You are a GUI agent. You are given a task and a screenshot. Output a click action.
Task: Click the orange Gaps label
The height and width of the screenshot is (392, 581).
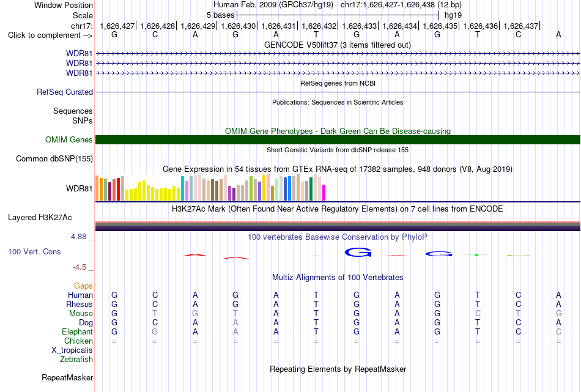pyautogui.click(x=83, y=286)
